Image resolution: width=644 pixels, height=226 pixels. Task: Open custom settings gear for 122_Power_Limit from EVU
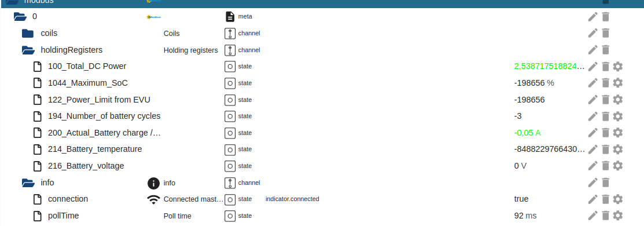pos(618,100)
